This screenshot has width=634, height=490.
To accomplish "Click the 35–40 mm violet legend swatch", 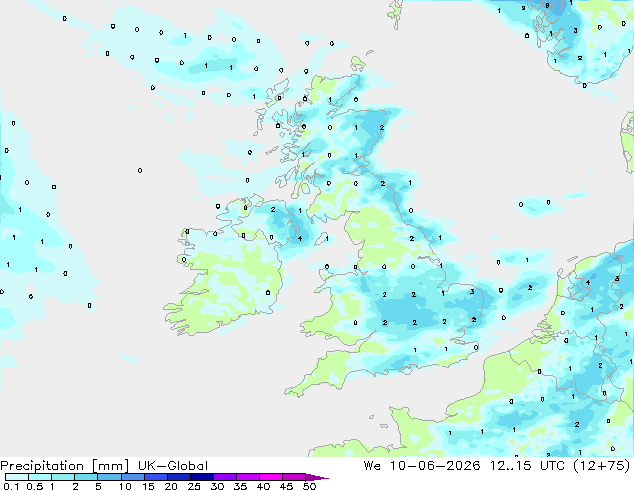I will tap(247, 477).
